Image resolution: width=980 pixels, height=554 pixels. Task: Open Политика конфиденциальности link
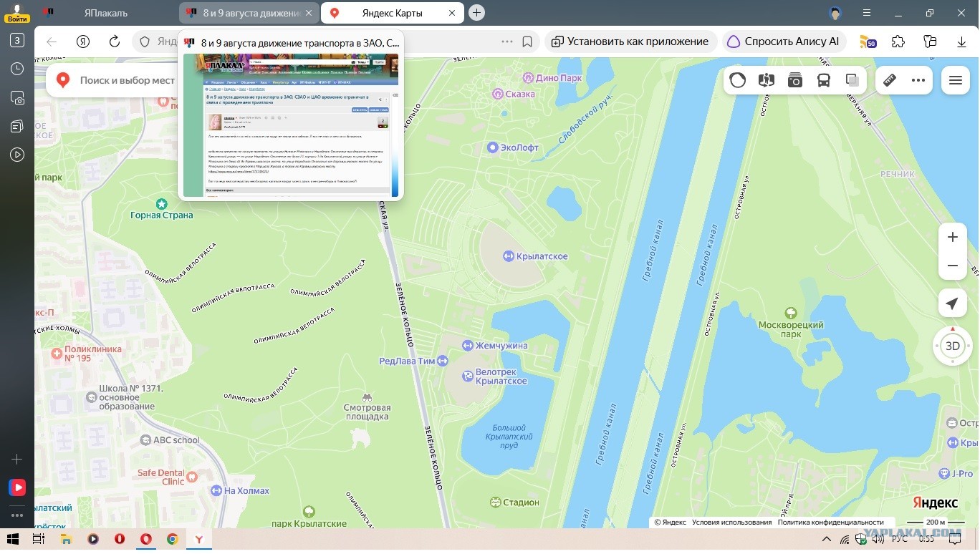831,523
